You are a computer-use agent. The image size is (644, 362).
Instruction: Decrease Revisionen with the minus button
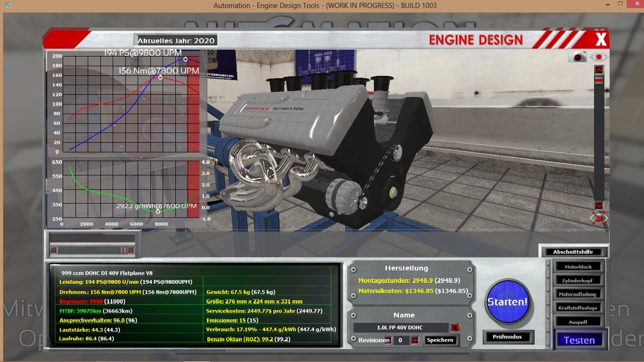pos(387,340)
